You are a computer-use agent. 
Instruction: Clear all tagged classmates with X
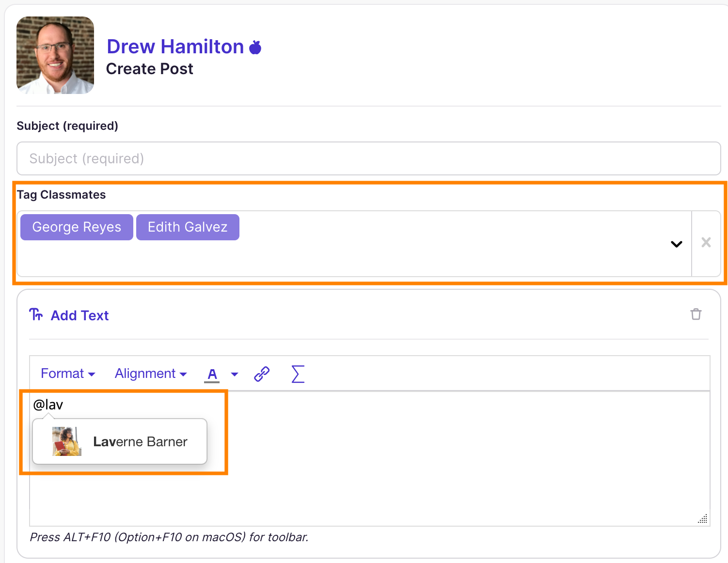coord(706,242)
